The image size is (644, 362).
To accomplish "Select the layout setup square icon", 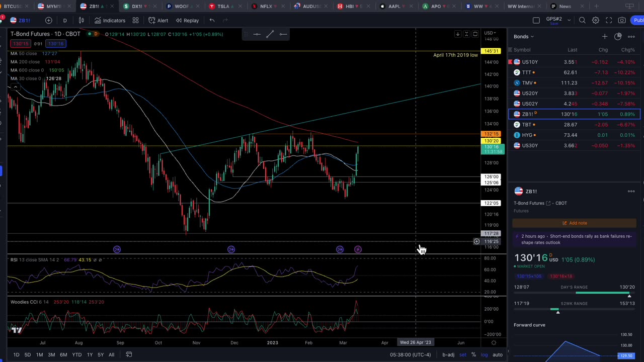I will [536, 20].
